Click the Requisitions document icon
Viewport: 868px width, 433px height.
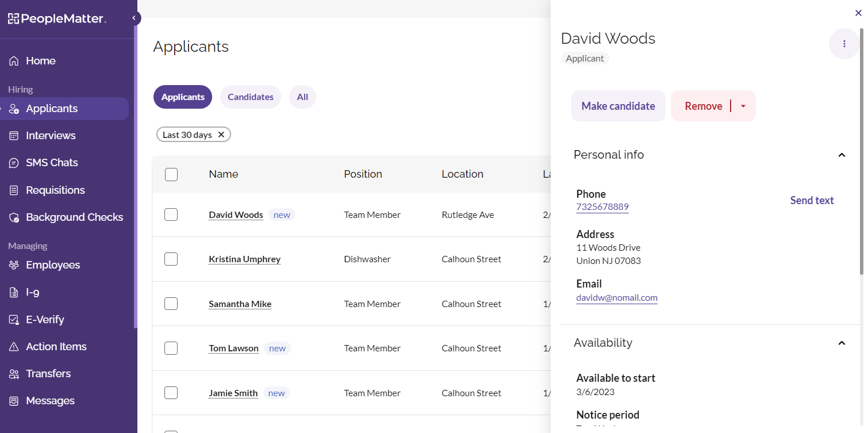pos(14,190)
